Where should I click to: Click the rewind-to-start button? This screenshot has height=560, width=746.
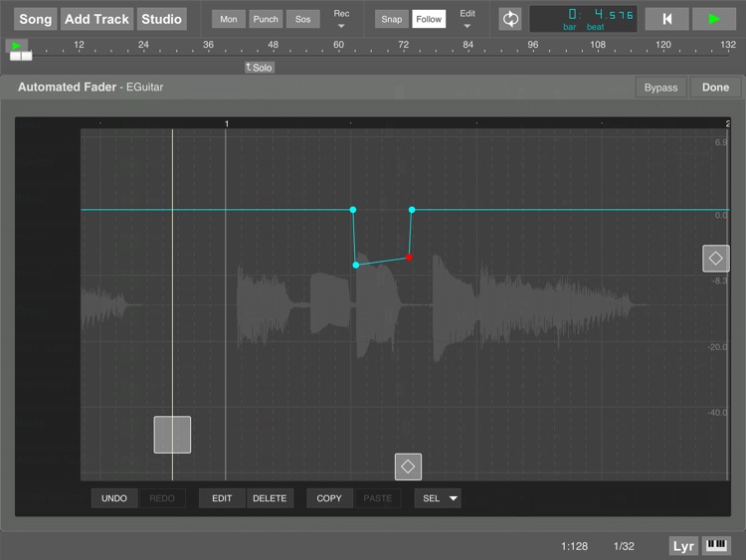coord(667,19)
